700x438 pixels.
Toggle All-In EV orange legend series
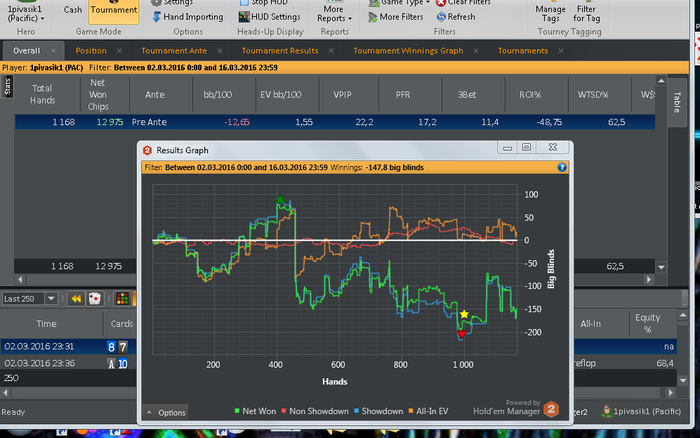[428, 411]
